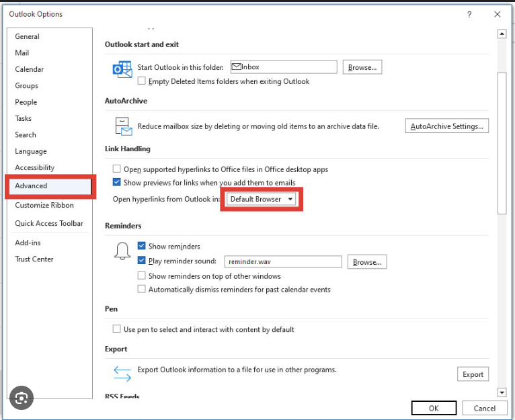Click the Export arrows icon

(122, 374)
